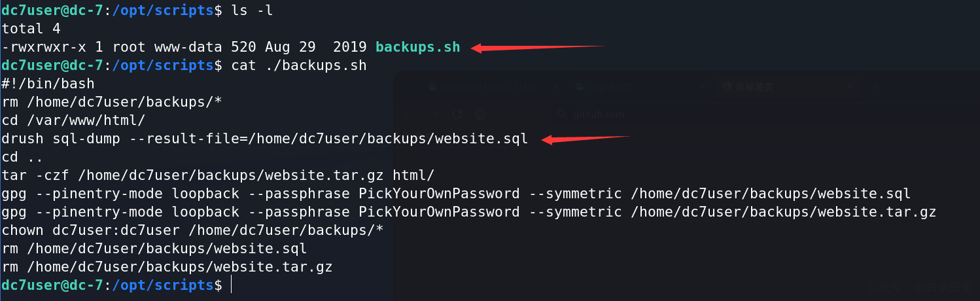Click the home icon in background browser
This screenshot has height=301, width=980.
(x=480, y=115)
